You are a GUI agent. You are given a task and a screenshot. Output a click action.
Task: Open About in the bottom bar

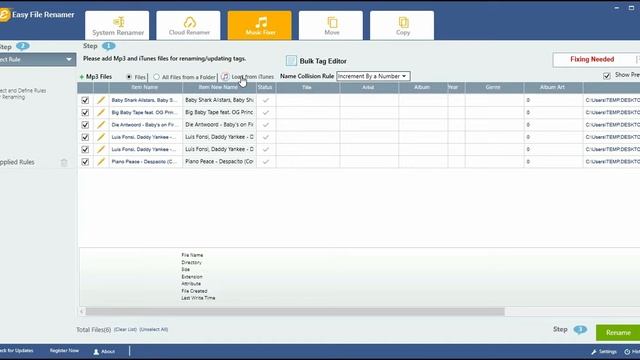coord(104,351)
